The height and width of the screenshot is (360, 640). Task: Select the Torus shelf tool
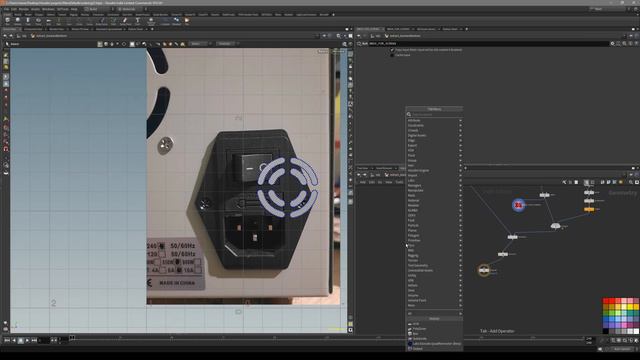[38, 21]
